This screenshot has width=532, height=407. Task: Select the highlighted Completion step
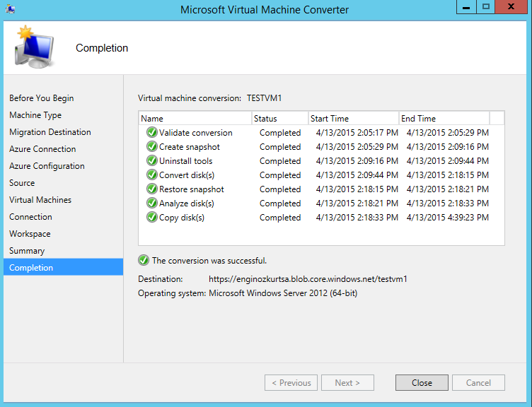coord(63,267)
